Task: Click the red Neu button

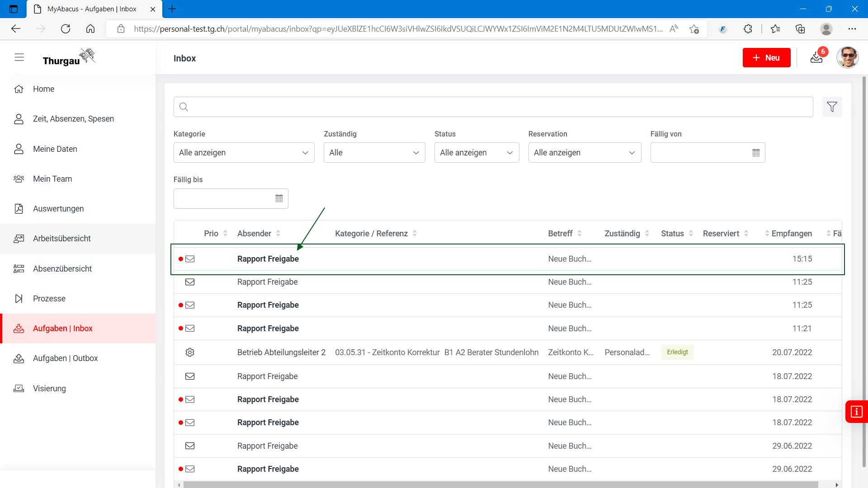Action: pos(766,58)
